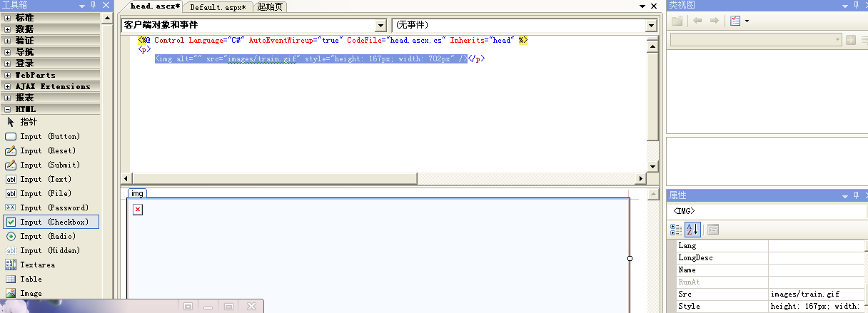Click the Src property value images/train.gif
Image resolution: width=868 pixels, height=313 pixels.
point(815,294)
